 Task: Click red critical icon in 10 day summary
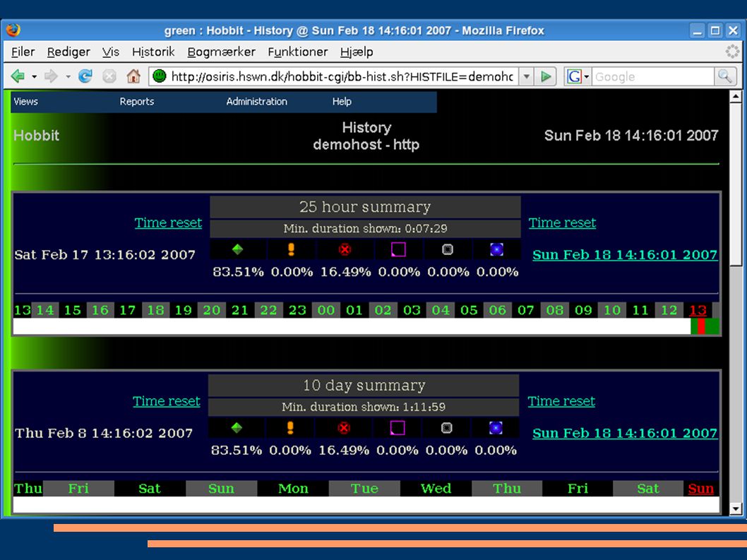tap(343, 427)
